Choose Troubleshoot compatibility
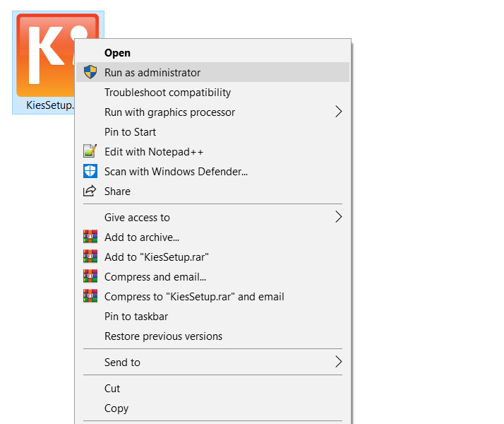The width and height of the screenshot is (504, 424). [x=212, y=93]
